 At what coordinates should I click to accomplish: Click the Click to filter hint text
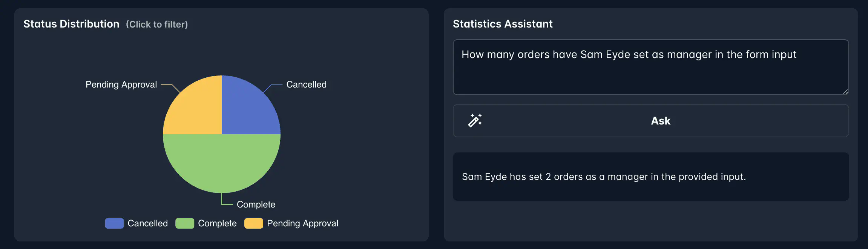pos(158,25)
